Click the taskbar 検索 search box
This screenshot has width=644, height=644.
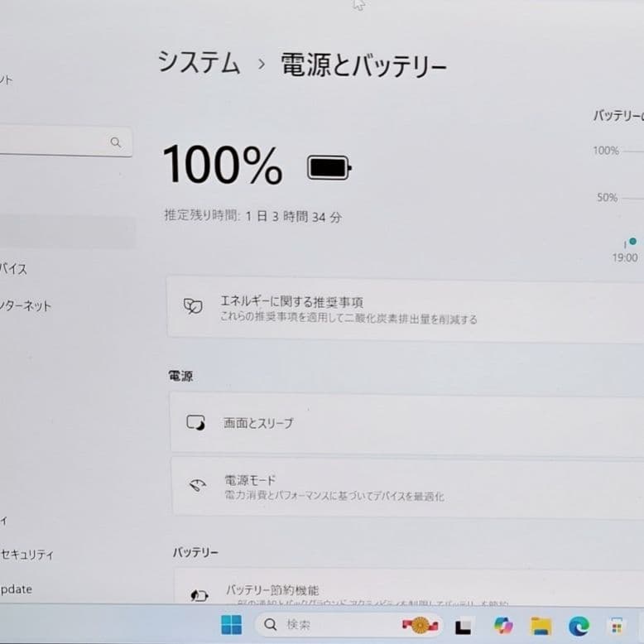coord(349,624)
